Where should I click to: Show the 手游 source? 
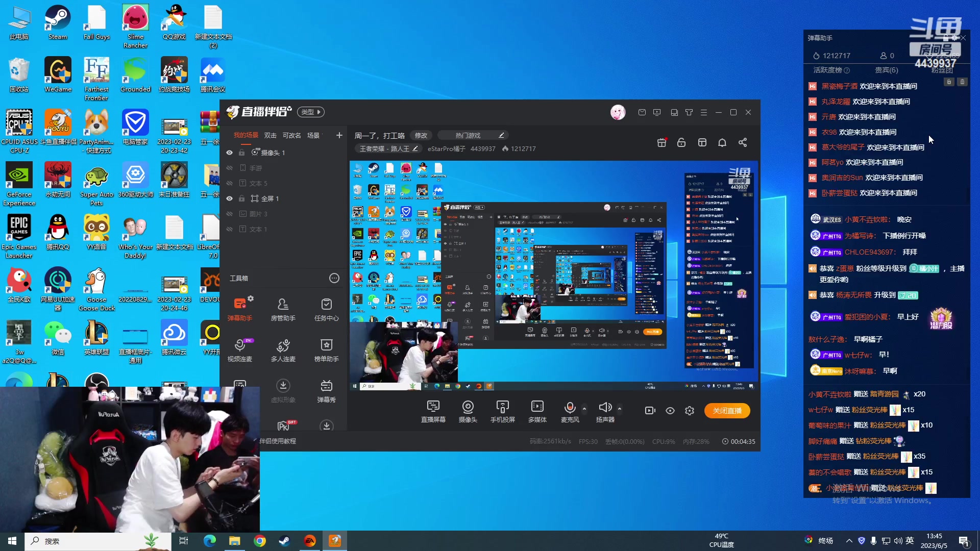point(230,168)
